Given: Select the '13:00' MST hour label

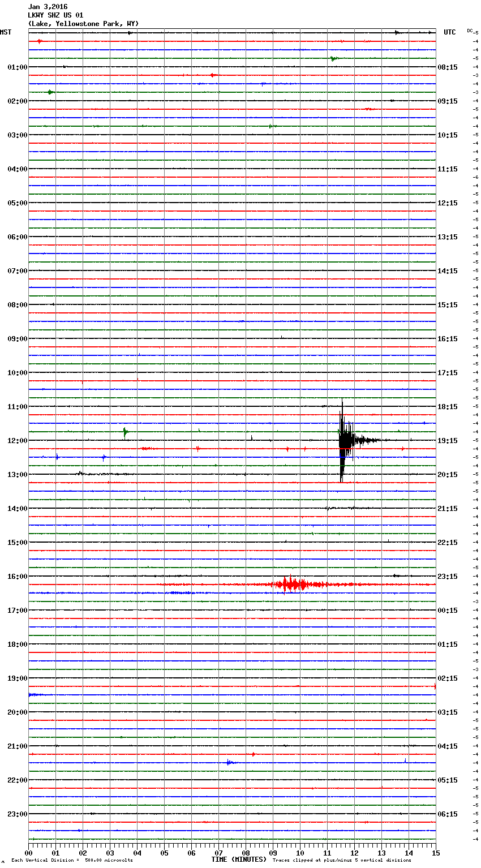Looking at the screenshot, I should pyautogui.click(x=18, y=475).
